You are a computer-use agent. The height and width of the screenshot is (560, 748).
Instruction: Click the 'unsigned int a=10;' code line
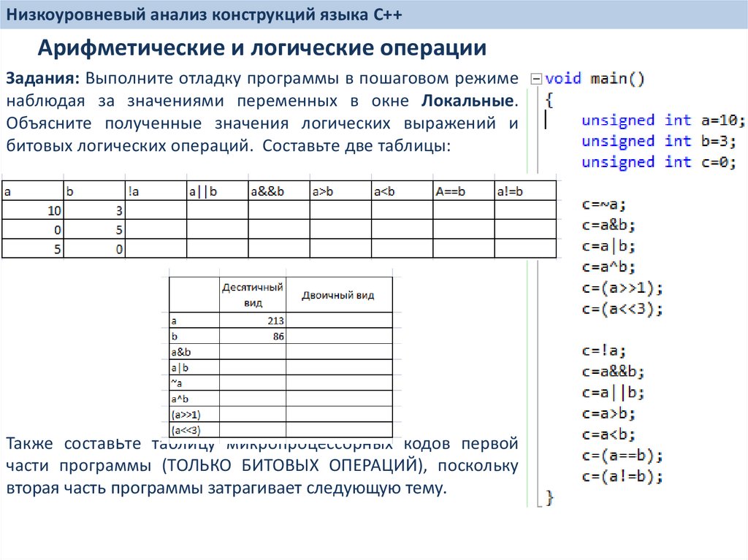tap(663, 120)
